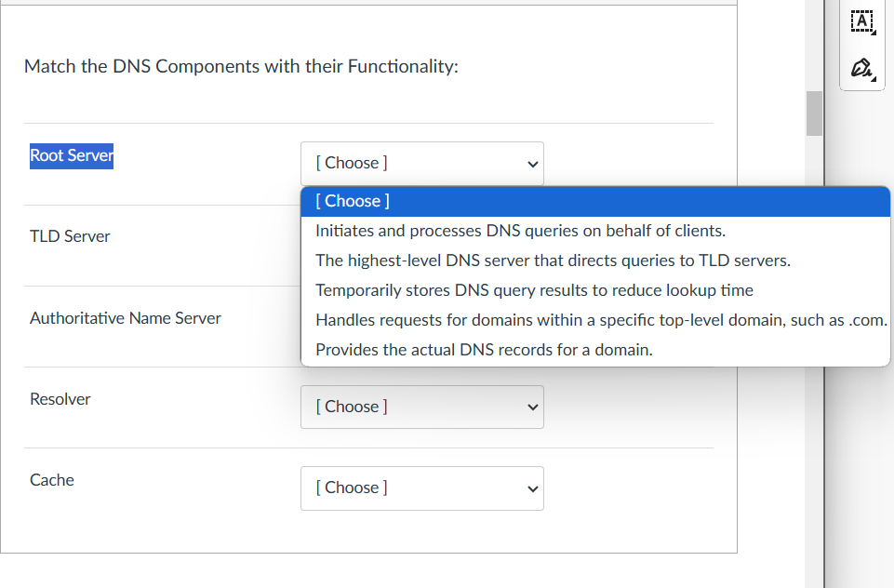The width and height of the screenshot is (894, 588).
Task: Click the TLD Server label
Action: pyautogui.click(x=69, y=236)
